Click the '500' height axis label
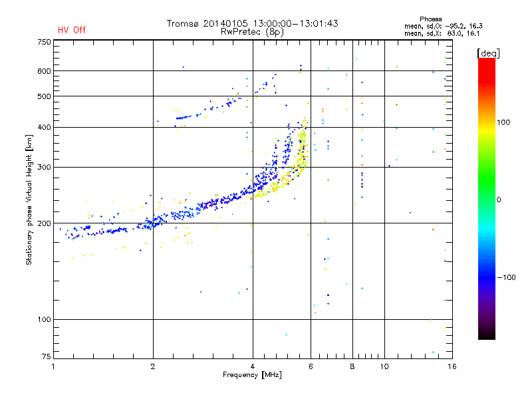The image size is (532, 399). (x=44, y=96)
